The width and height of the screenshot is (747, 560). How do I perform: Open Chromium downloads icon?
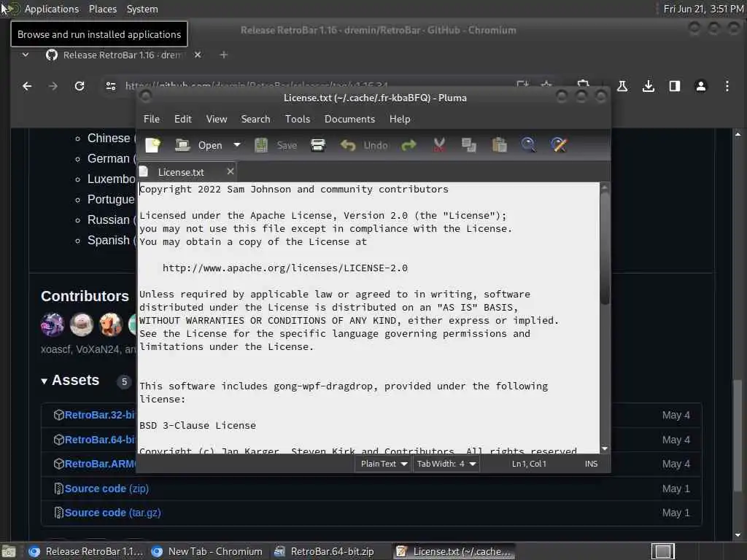(x=649, y=86)
